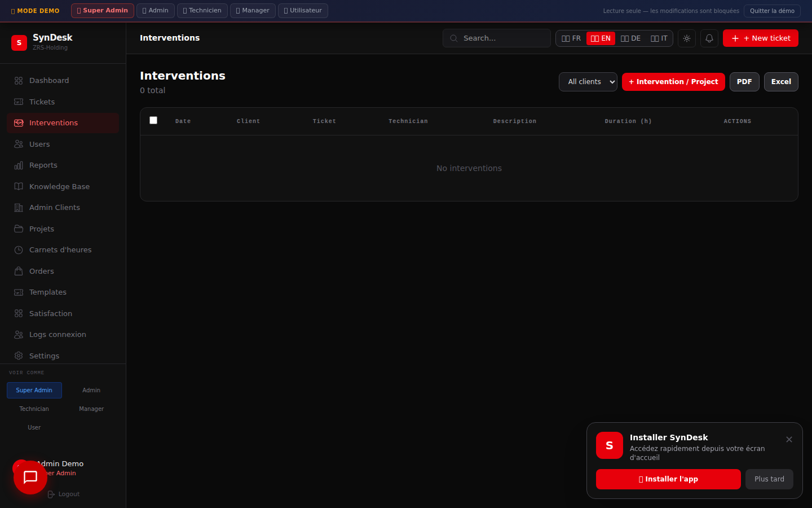Click the Knowledge Base book icon
Viewport: 812px width, 508px height.
tap(19, 187)
